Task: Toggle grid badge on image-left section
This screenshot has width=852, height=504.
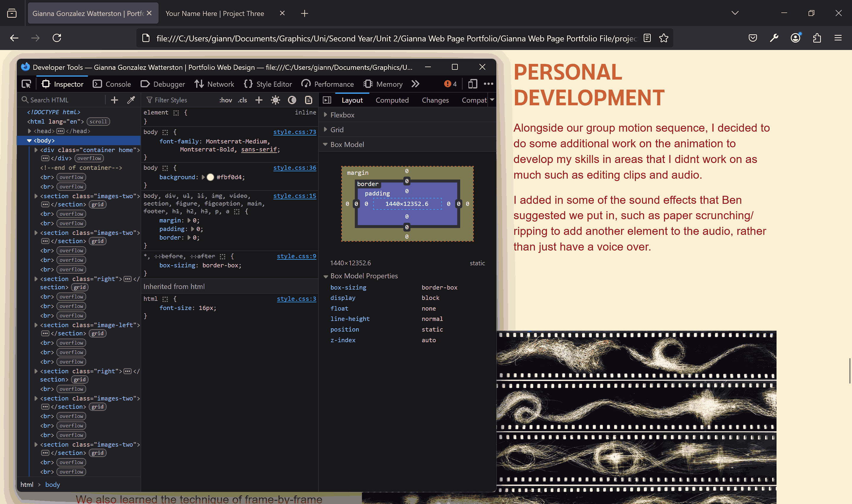Action: [97, 334]
